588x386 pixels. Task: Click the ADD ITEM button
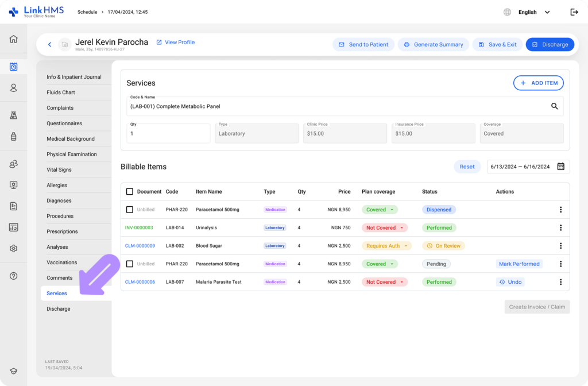click(x=538, y=83)
